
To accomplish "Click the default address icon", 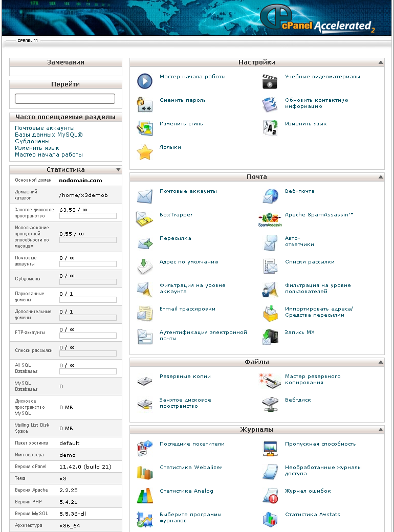I will pyautogui.click(x=145, y=267).
